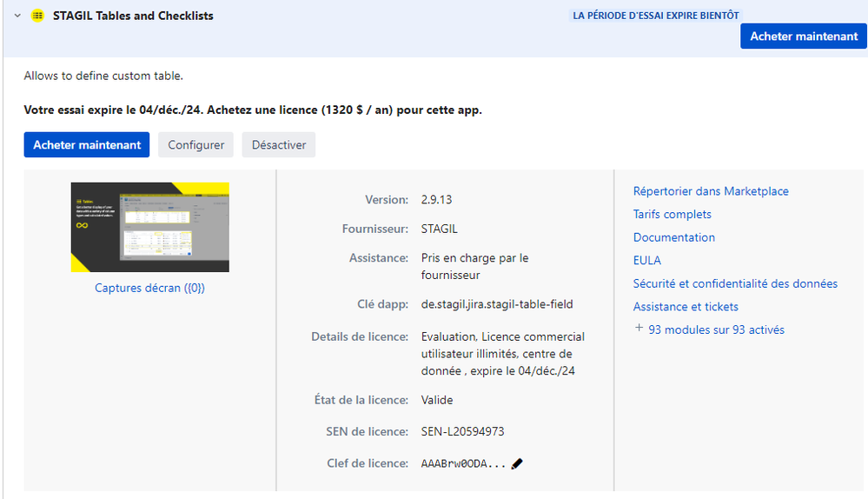868x499 pixels.
Task: Open the app screenshot thumbnail
Action: click(x=150, y=227)
